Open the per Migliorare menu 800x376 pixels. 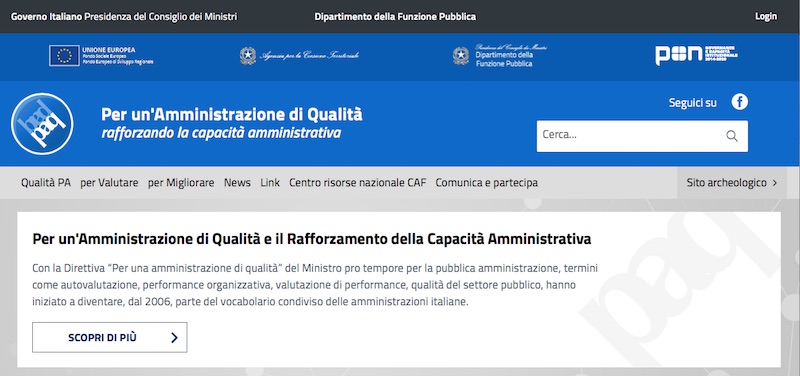[181, 183]
